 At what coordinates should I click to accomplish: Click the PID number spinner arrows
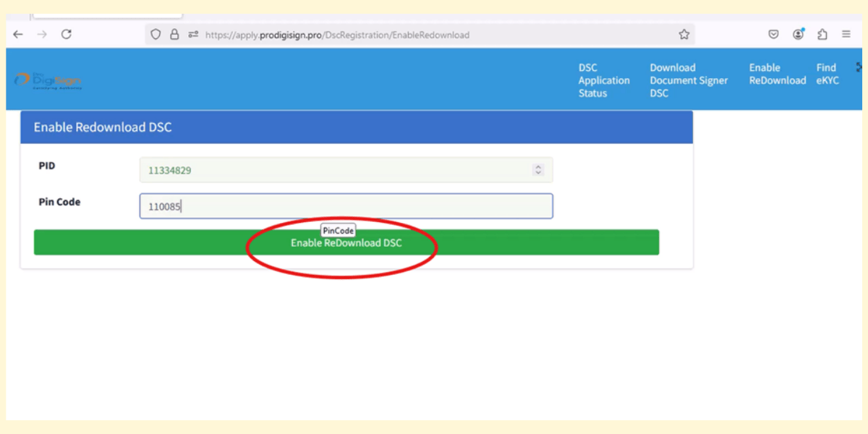pyautogui.click(x=537, y=170)
